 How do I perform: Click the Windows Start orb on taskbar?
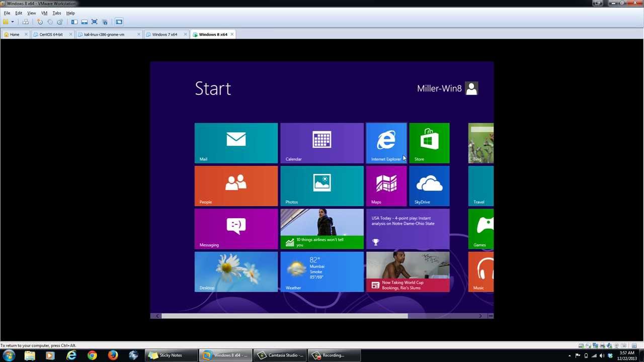(9, 355)
